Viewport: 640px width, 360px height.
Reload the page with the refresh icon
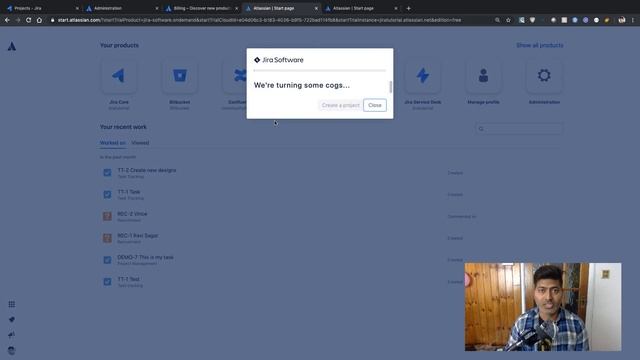coord(28,20)
